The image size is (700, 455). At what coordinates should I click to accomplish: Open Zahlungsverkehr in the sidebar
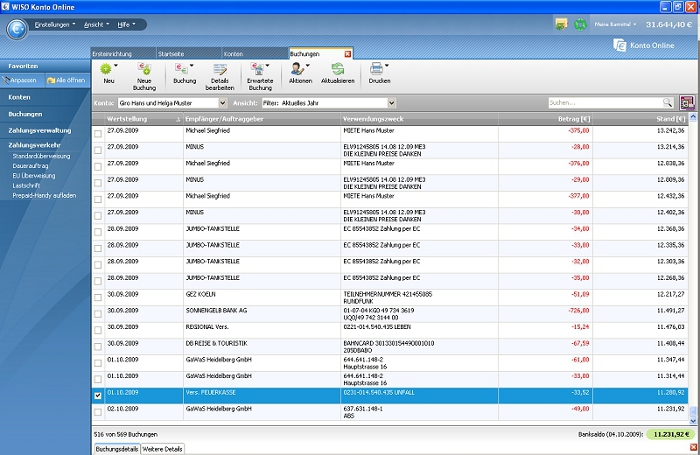(34, 145)
